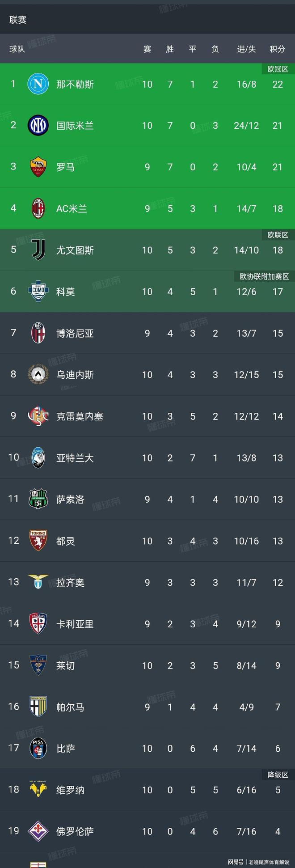Tap the Juventus J logo
Viewport: 295px width, 868px height.
click(x=38, y=250)
